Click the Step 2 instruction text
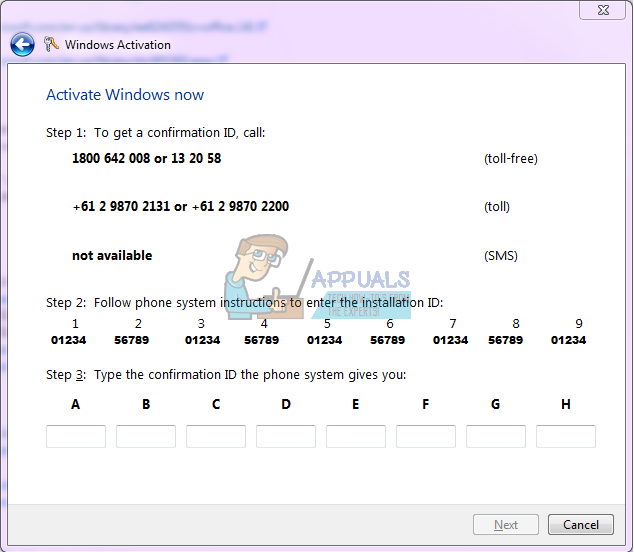This screenshot has width=634, height=552. [245, 302]
